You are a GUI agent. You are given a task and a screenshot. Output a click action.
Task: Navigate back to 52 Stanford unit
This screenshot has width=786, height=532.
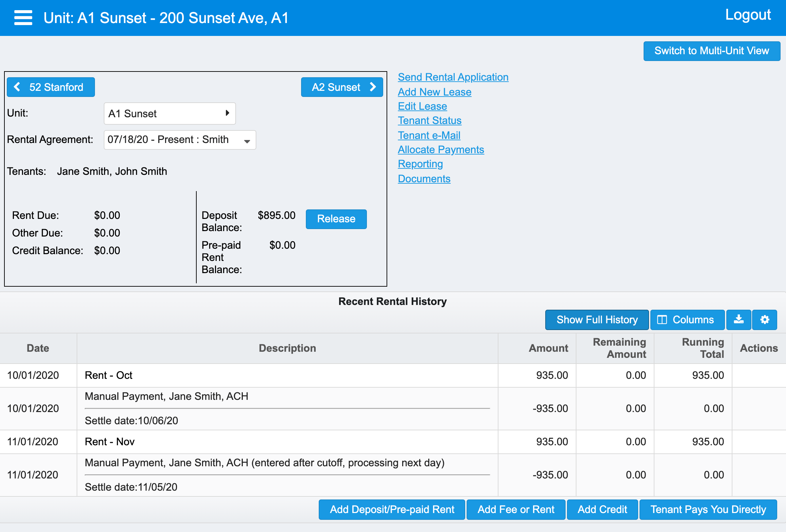(x=51, y=87)
